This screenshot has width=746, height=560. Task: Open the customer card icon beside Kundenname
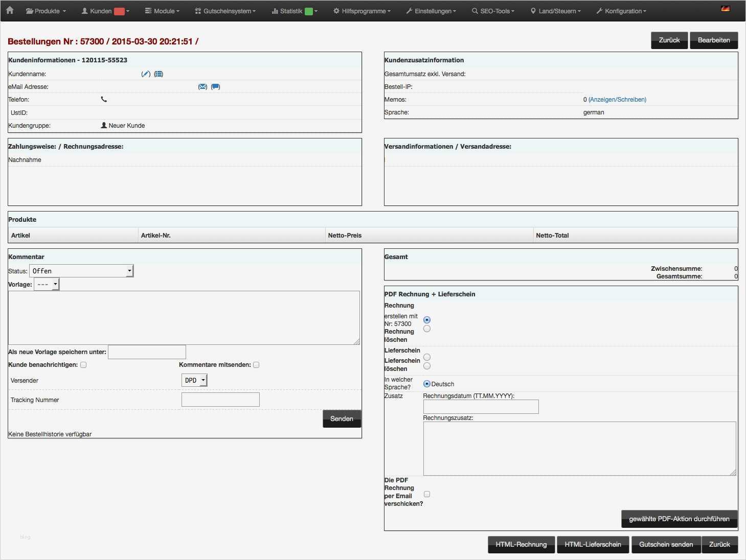159,74
